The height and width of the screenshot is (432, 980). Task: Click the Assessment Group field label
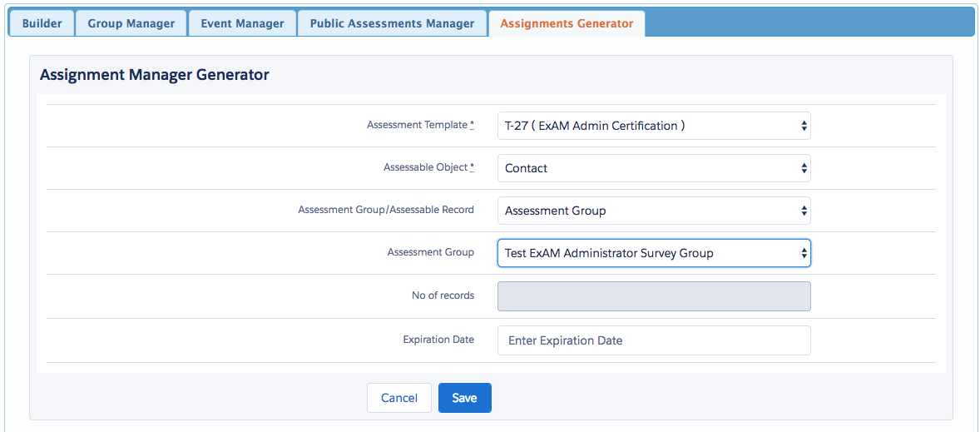(431, 252)
